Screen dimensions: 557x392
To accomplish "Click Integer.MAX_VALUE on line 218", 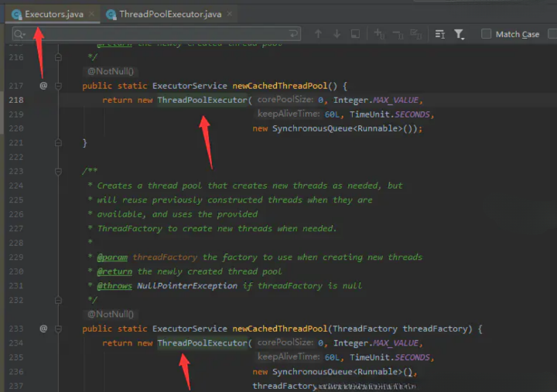I will tap(376, 101).
